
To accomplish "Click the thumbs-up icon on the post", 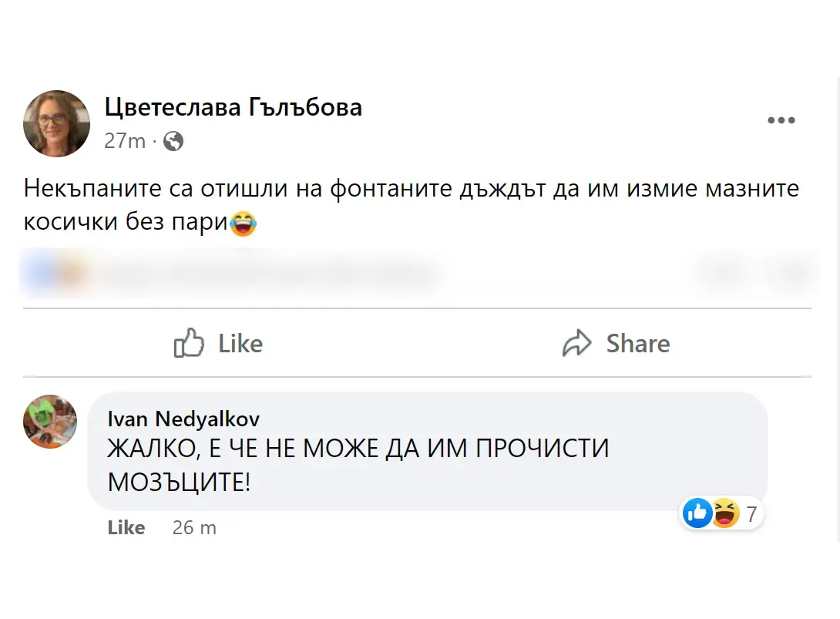I will pyautogui.click(x=188, y=343).
